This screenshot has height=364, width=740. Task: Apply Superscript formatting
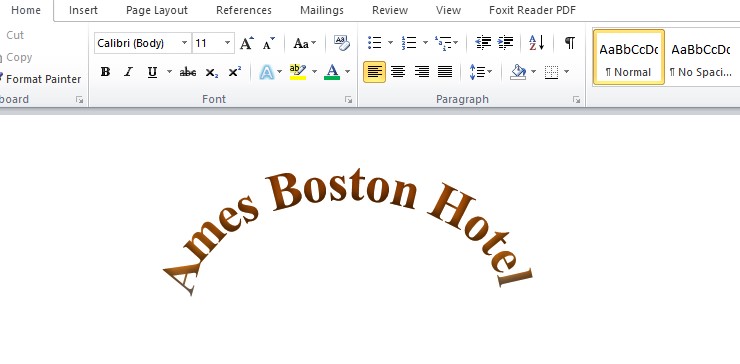pos(235,72)
